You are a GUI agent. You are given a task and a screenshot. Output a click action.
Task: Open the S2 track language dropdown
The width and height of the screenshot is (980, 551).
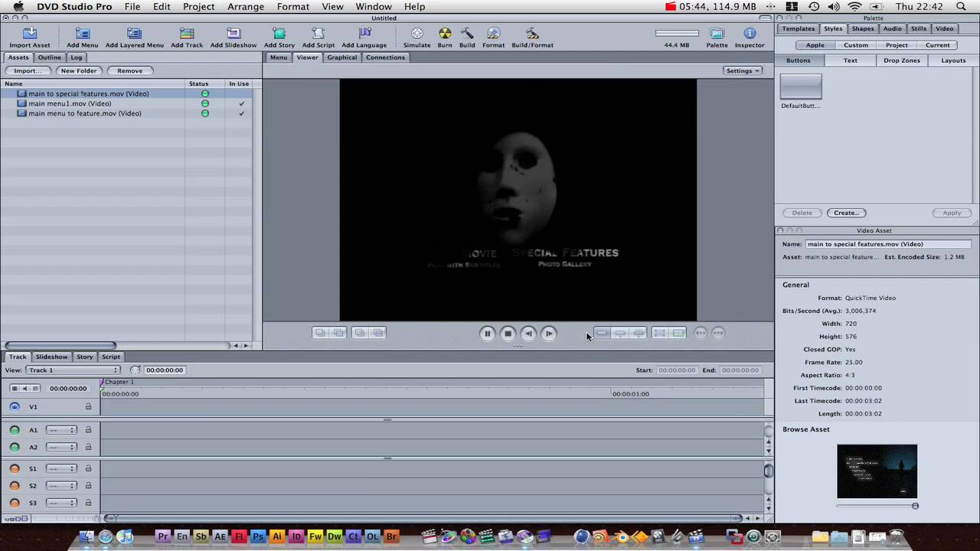tap(61, 485)
